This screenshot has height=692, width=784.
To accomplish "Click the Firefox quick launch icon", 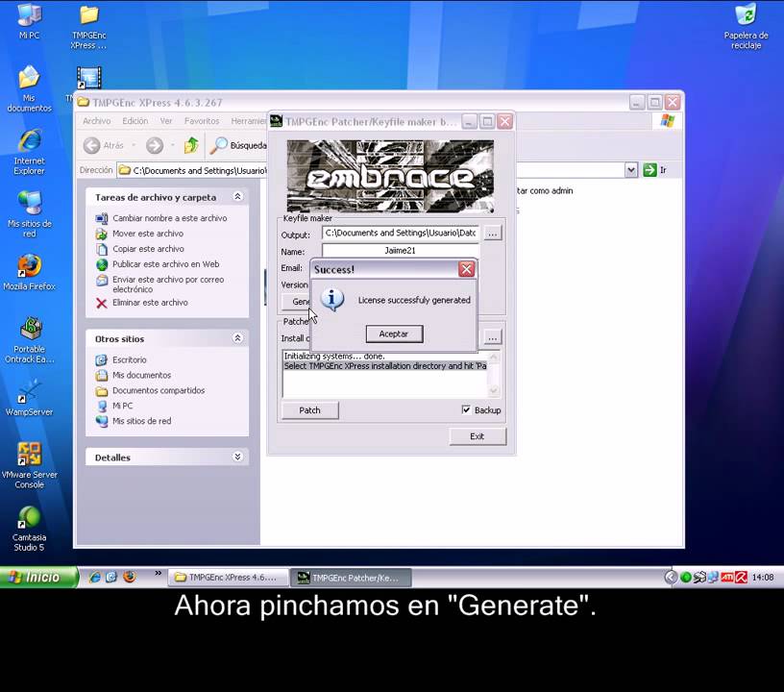I will pos(130,577).
